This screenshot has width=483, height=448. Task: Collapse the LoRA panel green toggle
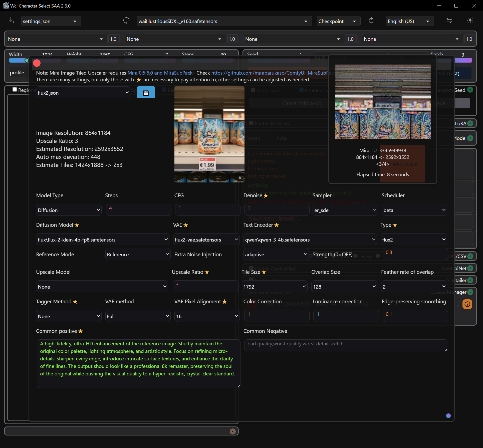click(x=470, y=123)
